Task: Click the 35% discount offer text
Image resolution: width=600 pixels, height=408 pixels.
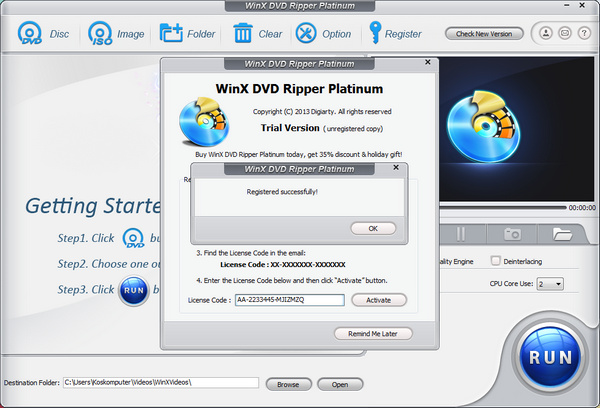Action: (x=298, y=155)
